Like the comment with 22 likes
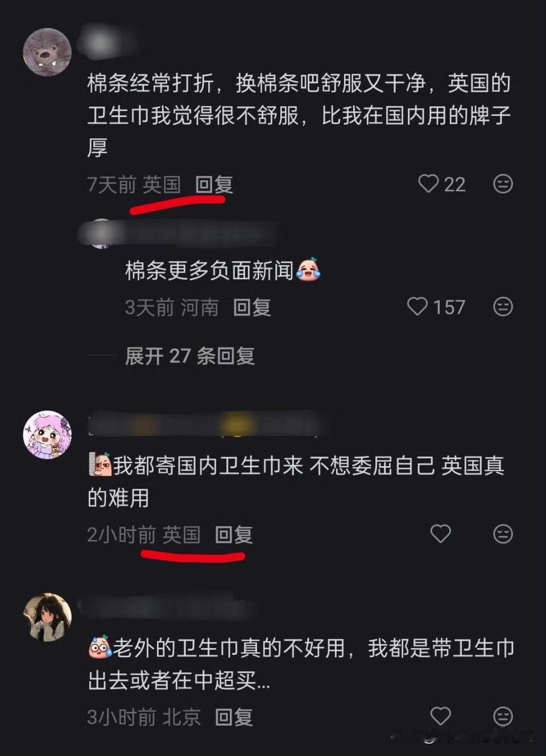The height and width of the screenshot is (756, 546). [428, 183]
